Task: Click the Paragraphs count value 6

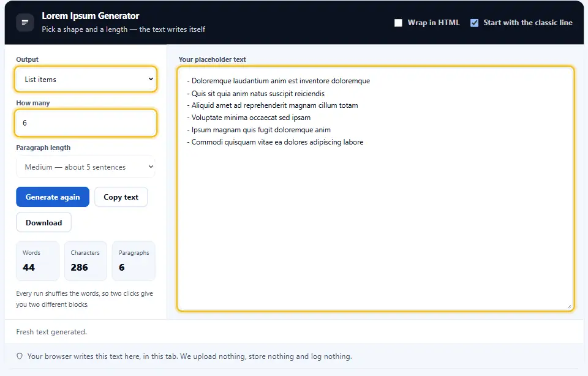Action: 121,267
